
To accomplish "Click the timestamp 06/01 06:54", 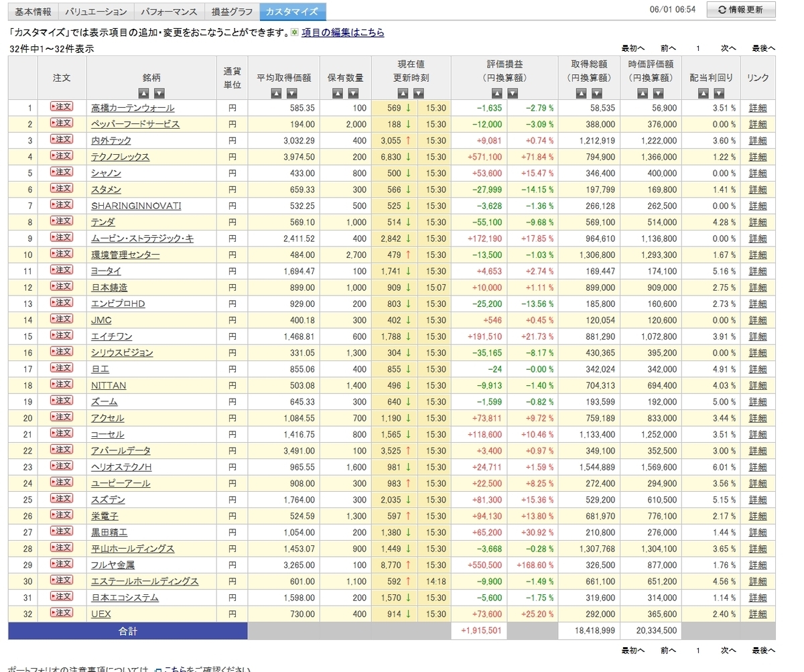I will point(673,10).
